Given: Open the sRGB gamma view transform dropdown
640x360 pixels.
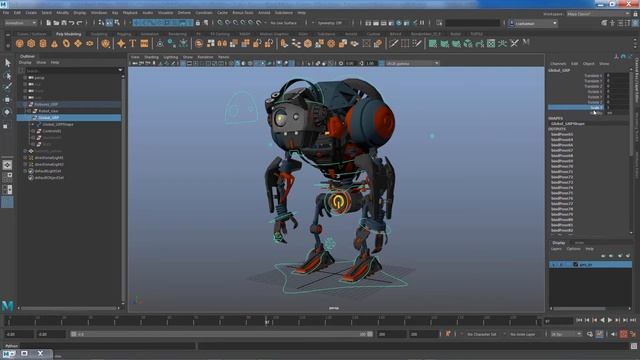Looking at the screenshot, I should click(x=412, y=64).
